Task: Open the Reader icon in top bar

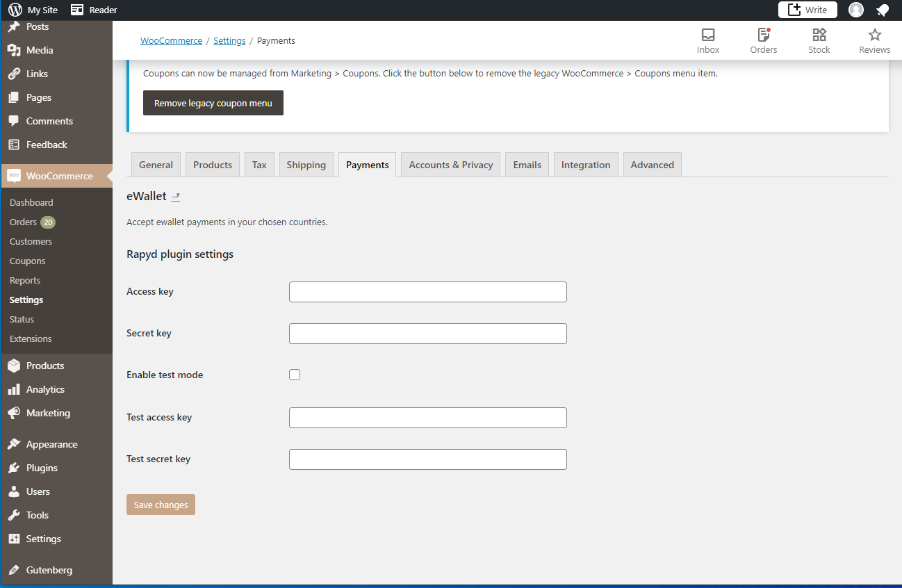Action: (x=77, y=10)
